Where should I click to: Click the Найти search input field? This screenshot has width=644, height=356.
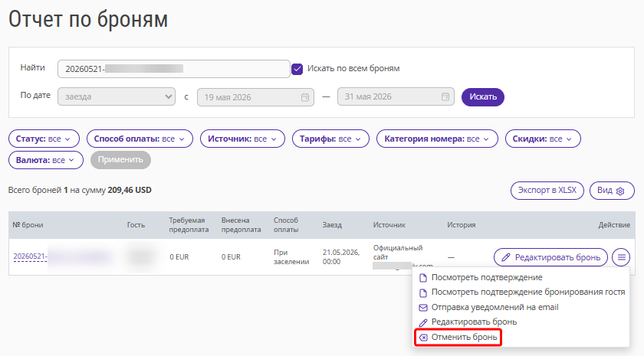click(174, 69)
